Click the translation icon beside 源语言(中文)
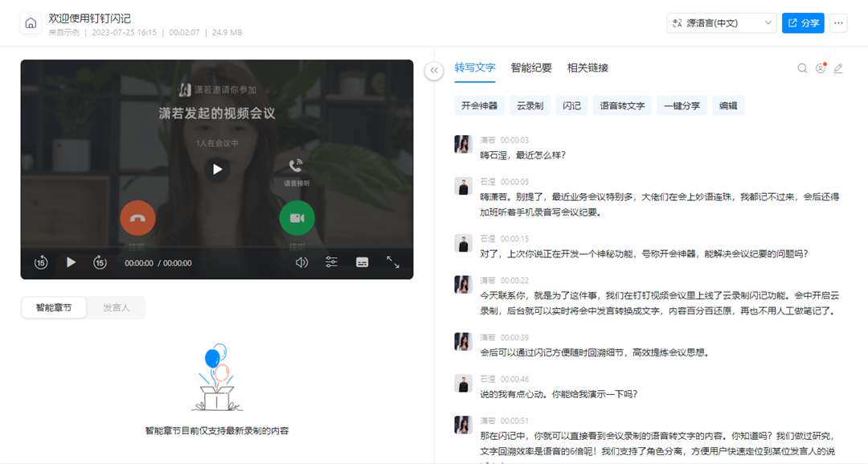This screenshot has width=868, height=464. coord(677,23)
